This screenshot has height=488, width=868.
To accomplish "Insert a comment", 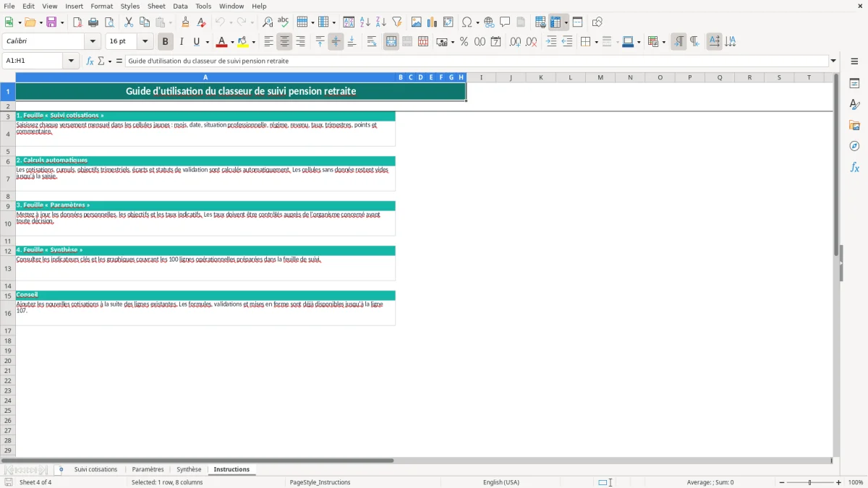I will [505, 22].
